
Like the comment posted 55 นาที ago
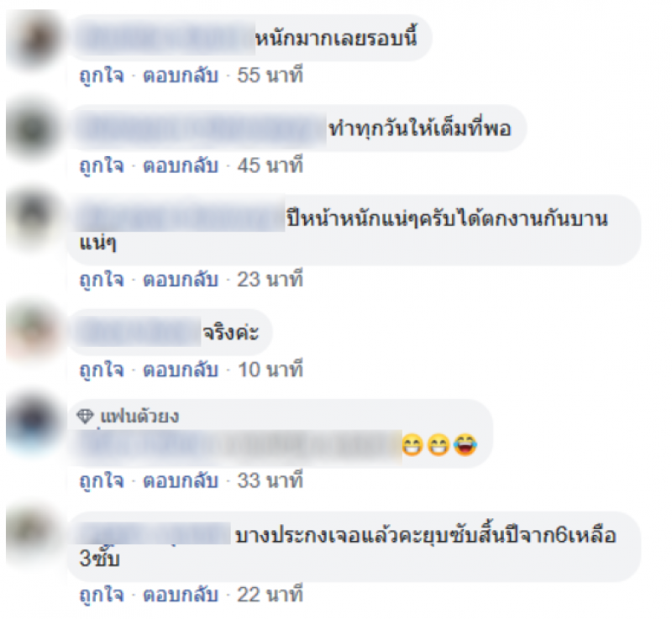(102, 76)
